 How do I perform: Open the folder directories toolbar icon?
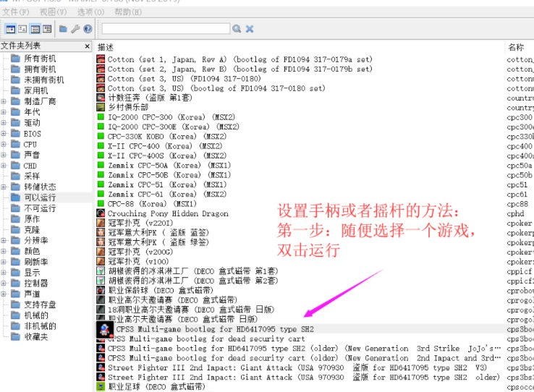coord(63,29)
